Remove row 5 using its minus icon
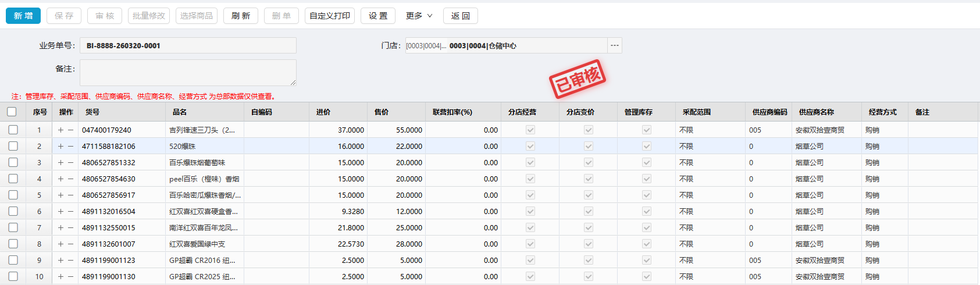 [71, 195]
